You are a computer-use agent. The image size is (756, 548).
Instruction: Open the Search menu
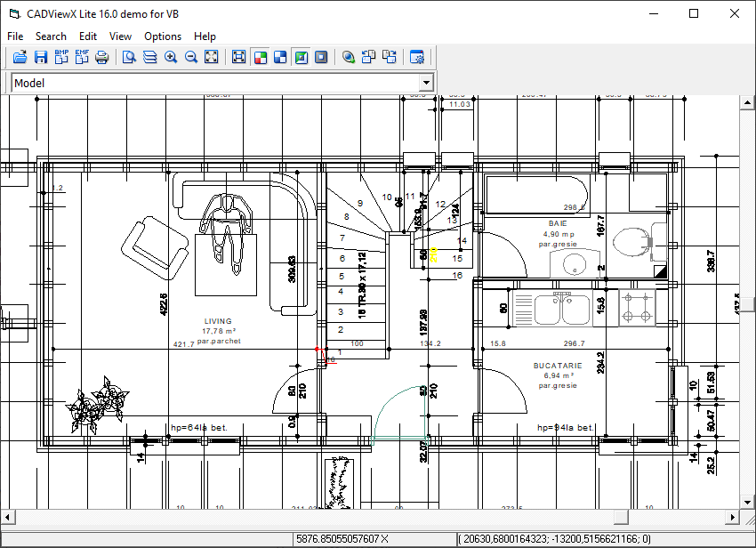[x=51, y=36]
